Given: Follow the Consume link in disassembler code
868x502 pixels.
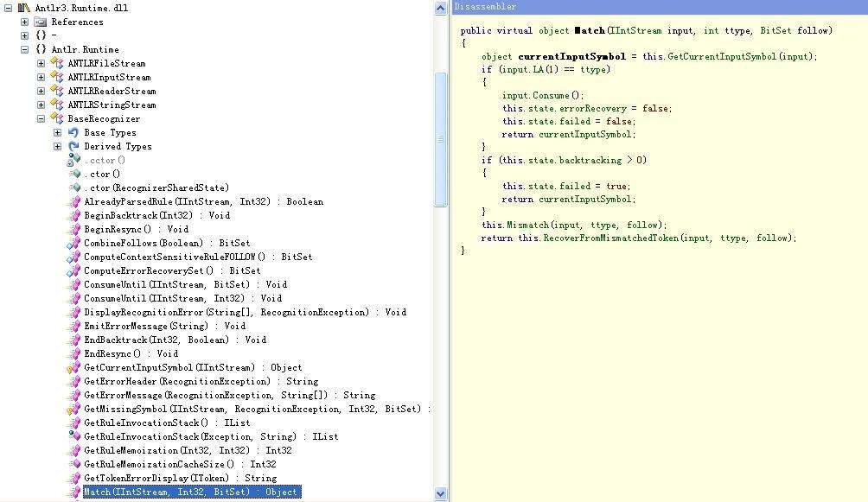Looking at the screenshot, I should [551, 95].
